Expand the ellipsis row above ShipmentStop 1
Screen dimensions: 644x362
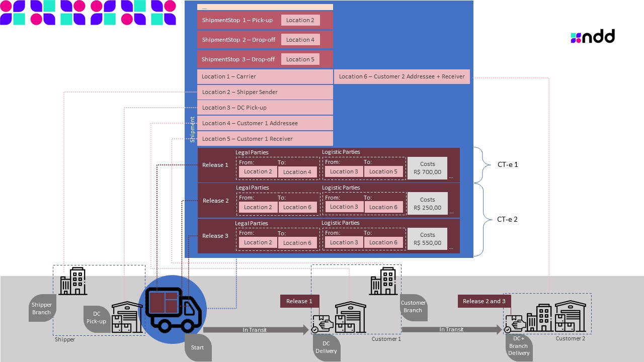click(x=265, y=6)
